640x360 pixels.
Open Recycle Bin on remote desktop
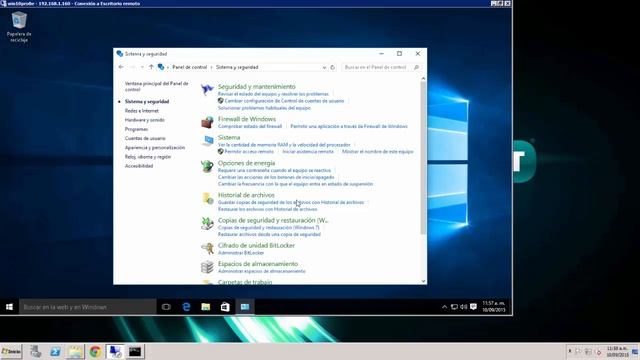point(19,27)
